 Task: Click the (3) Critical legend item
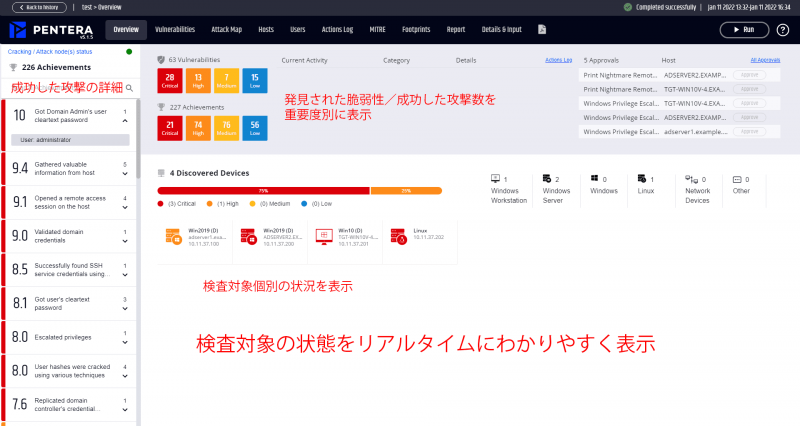[x=177, y=204]
